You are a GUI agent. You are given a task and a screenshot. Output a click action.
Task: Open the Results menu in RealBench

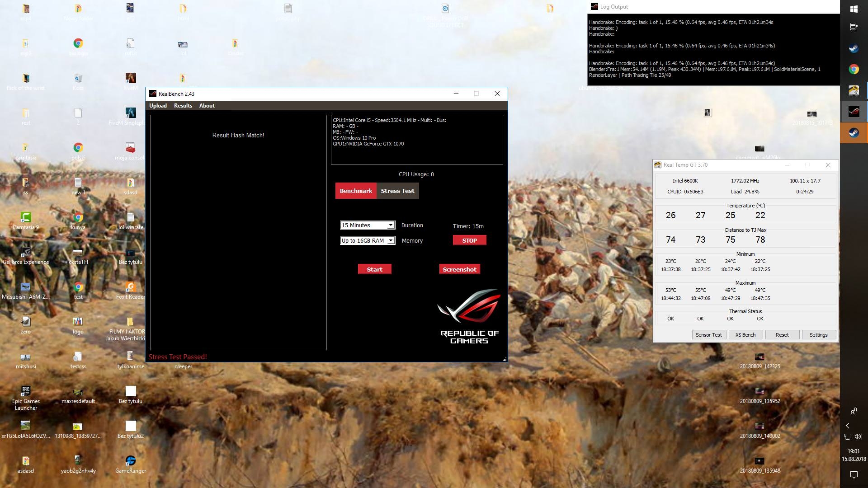click(183, 106)
